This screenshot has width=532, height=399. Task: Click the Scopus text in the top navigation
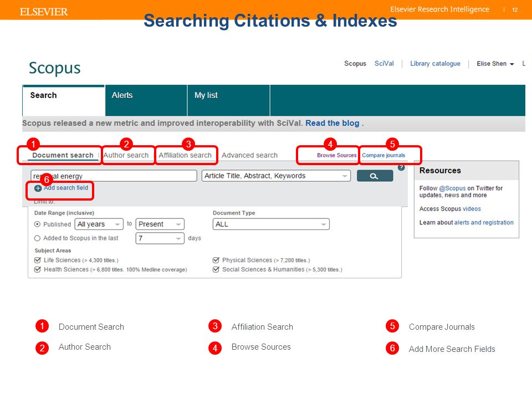coord(355,64)
